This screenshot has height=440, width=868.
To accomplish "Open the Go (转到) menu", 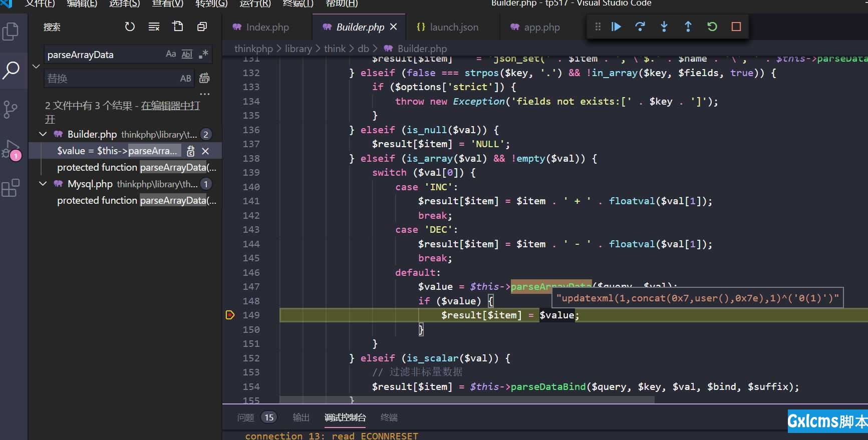I will [211, 4].
